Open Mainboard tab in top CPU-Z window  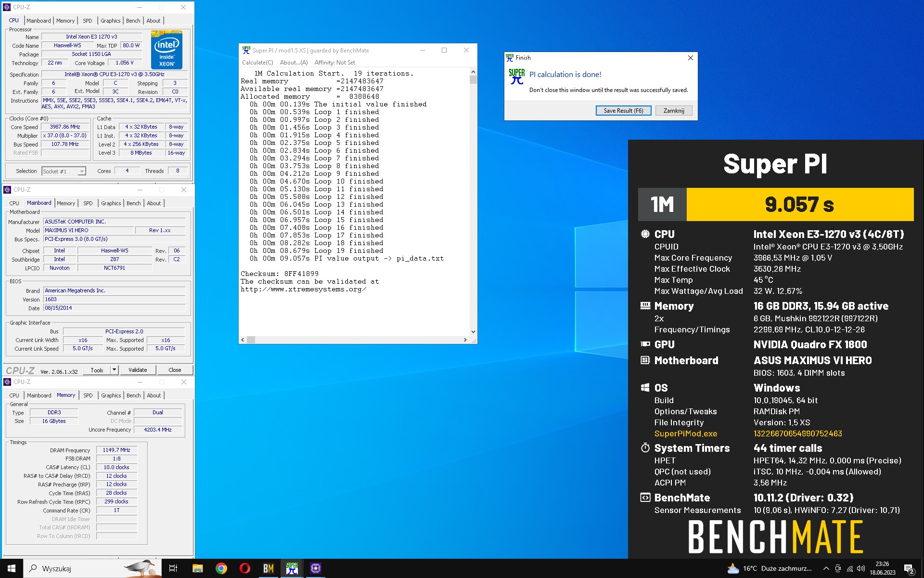pyautogui.click(x=38, y=21)
